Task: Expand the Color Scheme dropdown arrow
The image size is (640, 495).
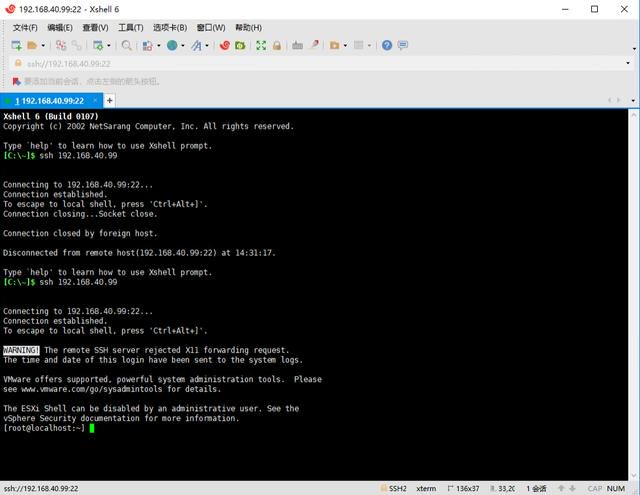Action: pos(158,45)
